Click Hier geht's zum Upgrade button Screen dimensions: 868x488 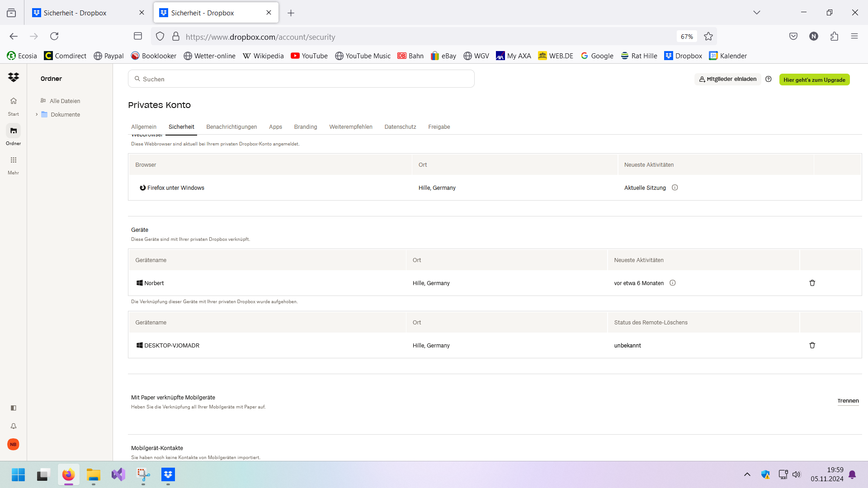point(814,80)
